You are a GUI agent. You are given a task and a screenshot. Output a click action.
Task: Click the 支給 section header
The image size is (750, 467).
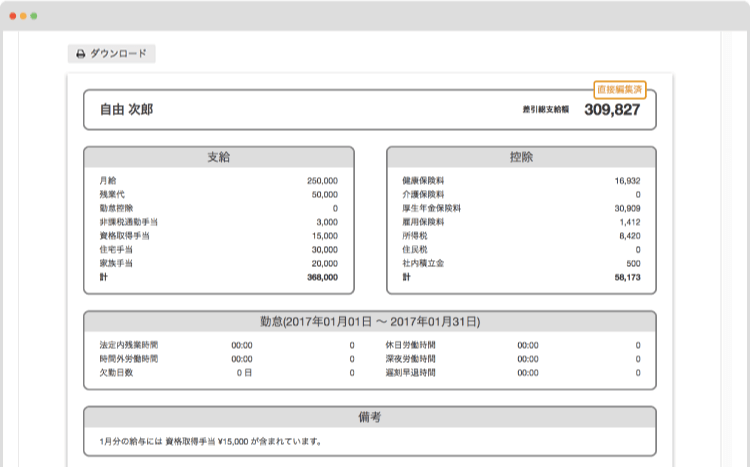pyautogui.click(x=219, y=158)
